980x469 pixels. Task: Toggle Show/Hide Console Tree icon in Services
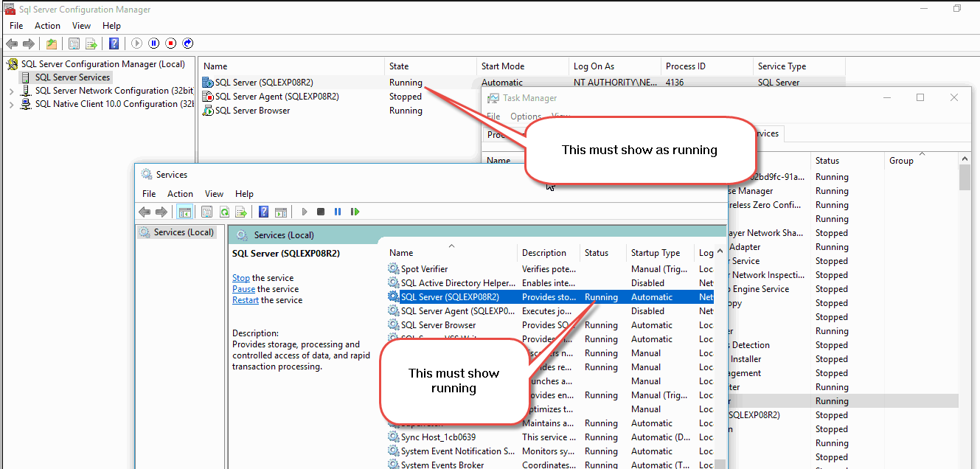185,212
